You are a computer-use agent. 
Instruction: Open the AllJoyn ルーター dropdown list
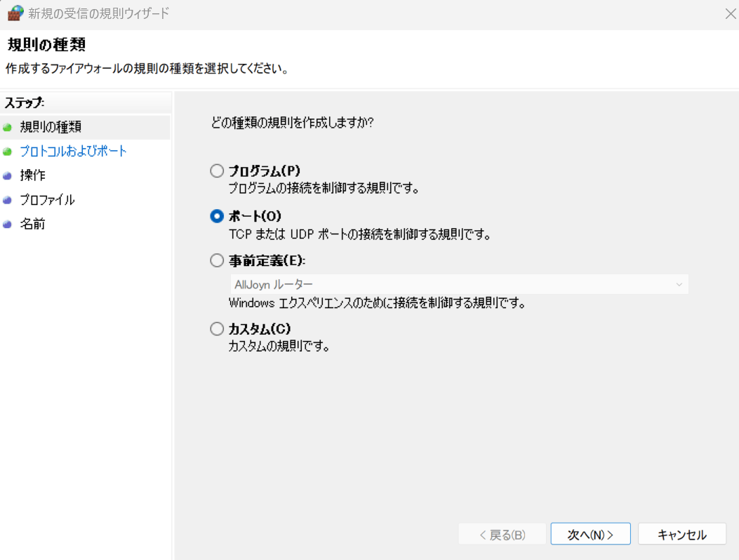[x=459, y=284]
